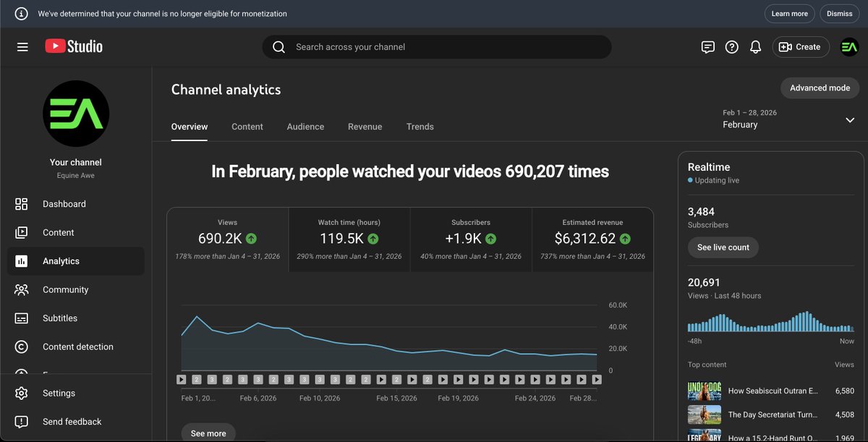Switch to the Trends tab

coord(420,127)
